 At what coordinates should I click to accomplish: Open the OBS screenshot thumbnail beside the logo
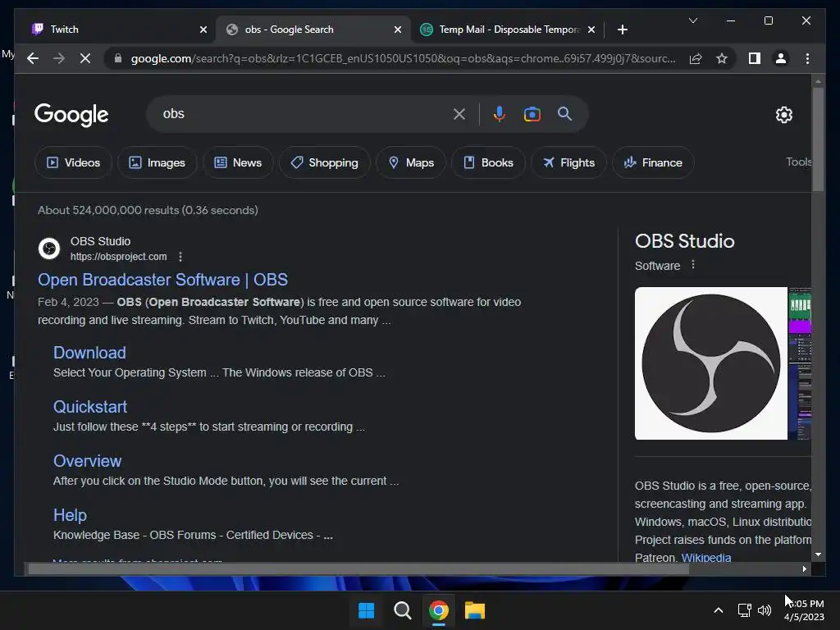(800, 363)
